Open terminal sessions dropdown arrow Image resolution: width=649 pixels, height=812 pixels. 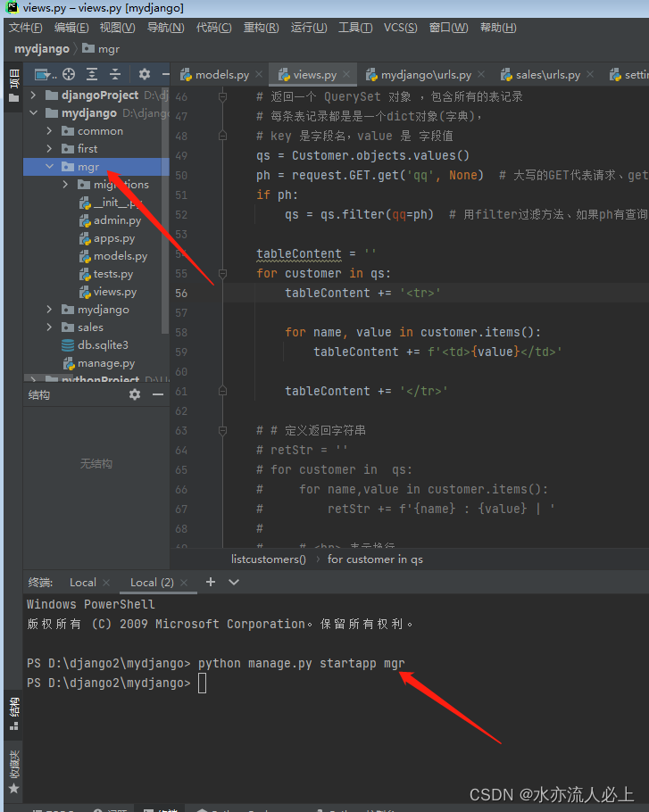(x=234, y=582)
